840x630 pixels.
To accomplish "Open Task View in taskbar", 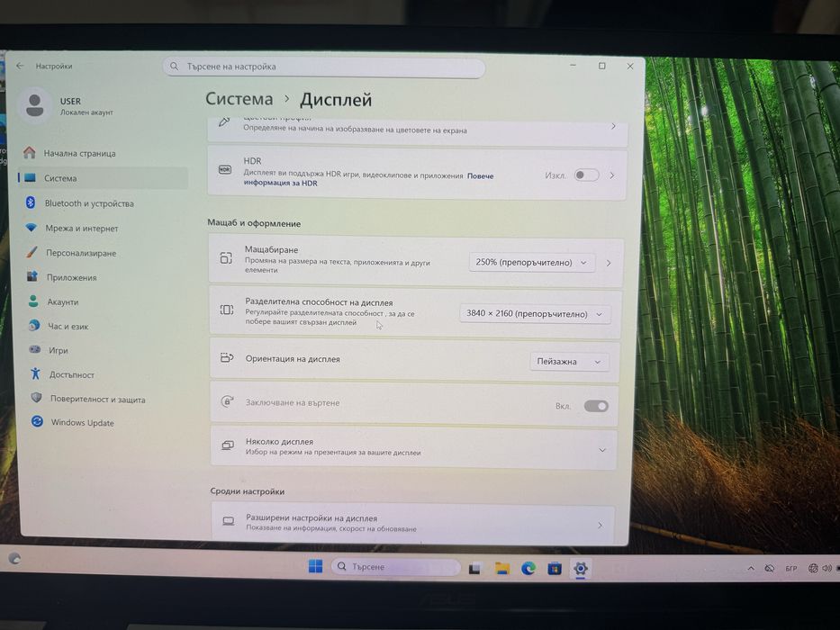I will point(474,568).
